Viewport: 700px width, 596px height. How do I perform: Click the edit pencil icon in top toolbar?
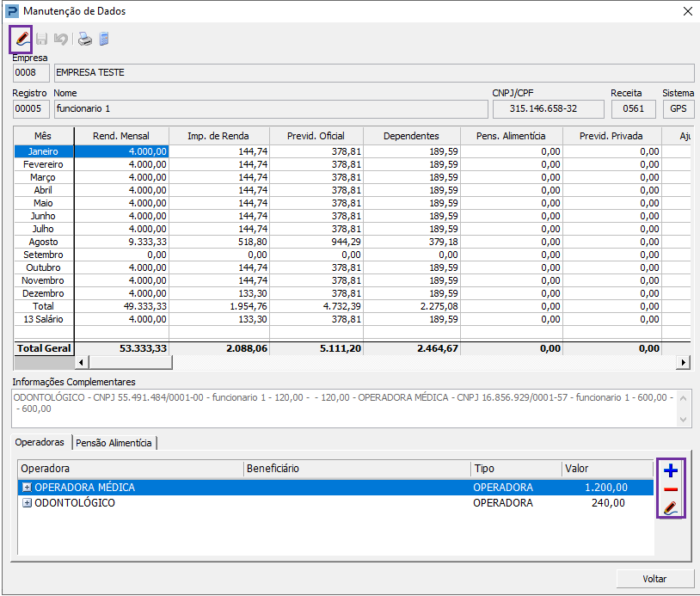(x=22, y=39)
